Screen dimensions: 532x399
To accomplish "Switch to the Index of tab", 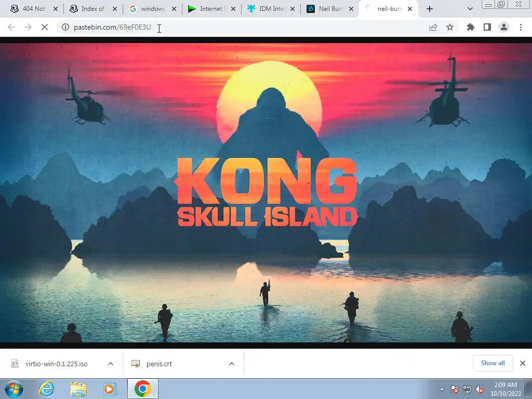I will pyautogui.click(x=92, y=9).
